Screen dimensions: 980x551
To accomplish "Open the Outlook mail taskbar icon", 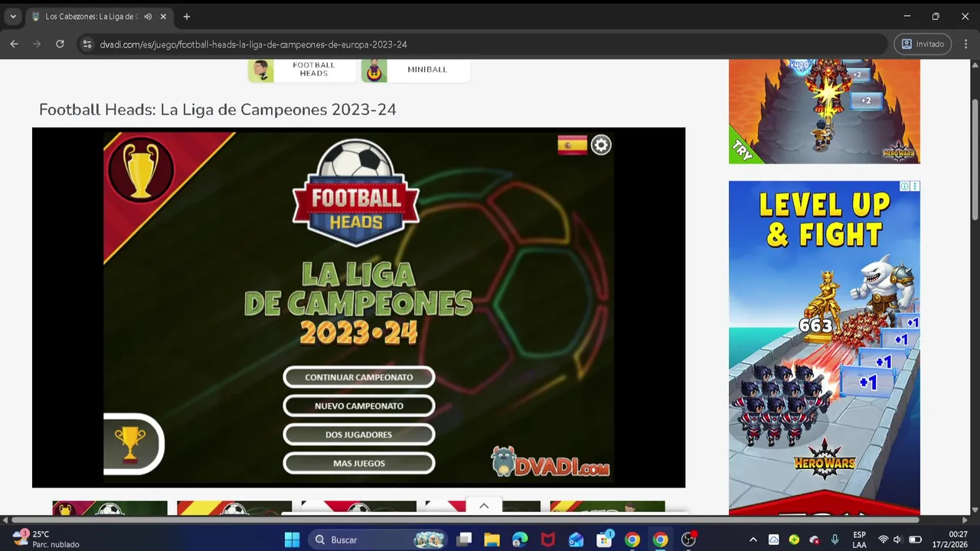I will click(576, 540).
